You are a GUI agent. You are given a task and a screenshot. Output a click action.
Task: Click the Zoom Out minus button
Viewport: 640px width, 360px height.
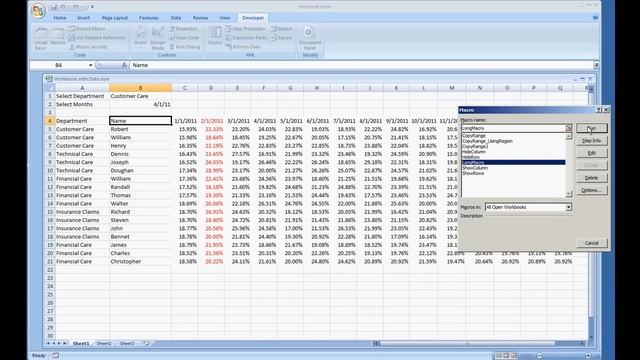pyautogui.click(x=539, y=356)
